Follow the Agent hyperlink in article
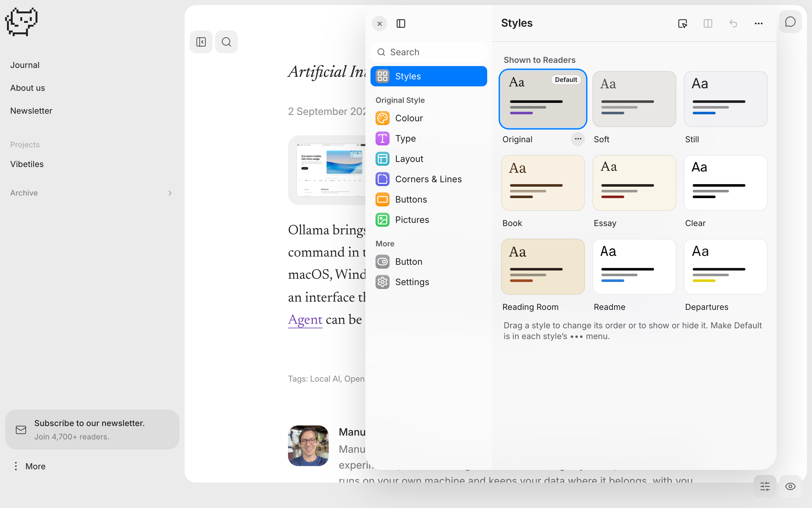Viewport: 812px width, 508px height. point(305,319)
